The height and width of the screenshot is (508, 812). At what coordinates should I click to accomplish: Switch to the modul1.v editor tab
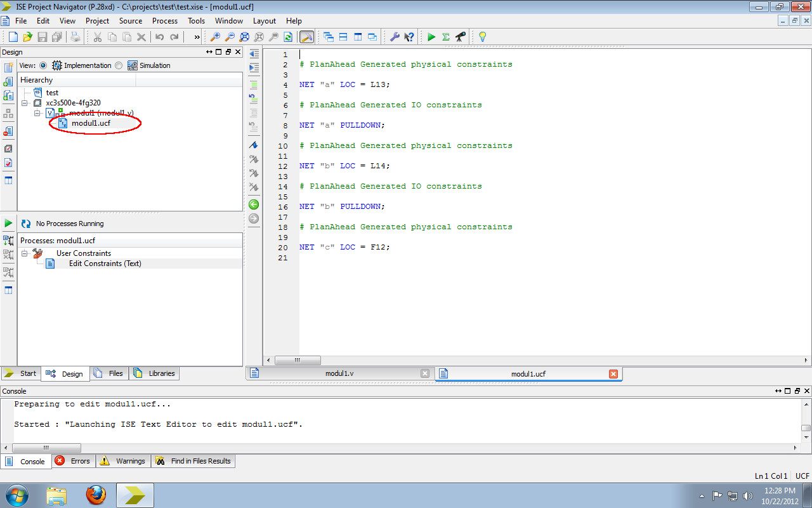coord(340,373)
